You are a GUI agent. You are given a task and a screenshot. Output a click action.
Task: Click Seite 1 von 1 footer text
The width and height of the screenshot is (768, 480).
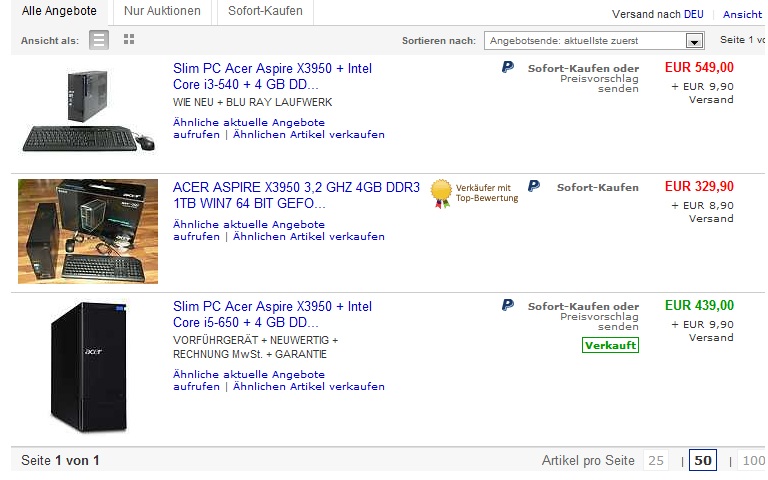pyautogui.click(x=60, y=460)
